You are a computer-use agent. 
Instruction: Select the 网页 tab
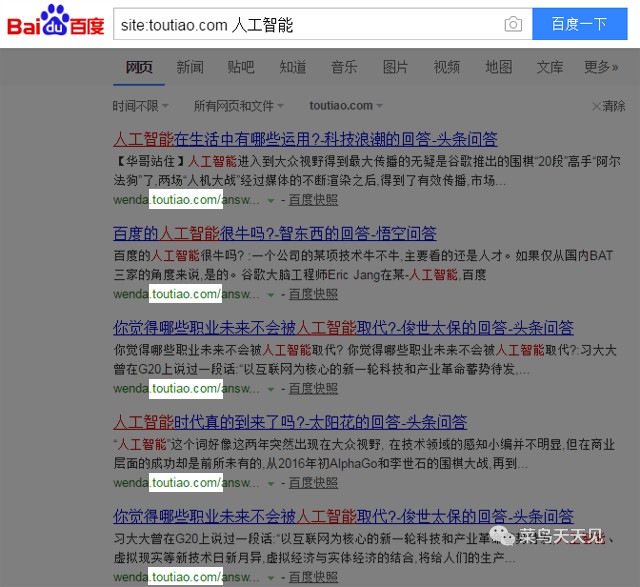[x=139, y=67]
